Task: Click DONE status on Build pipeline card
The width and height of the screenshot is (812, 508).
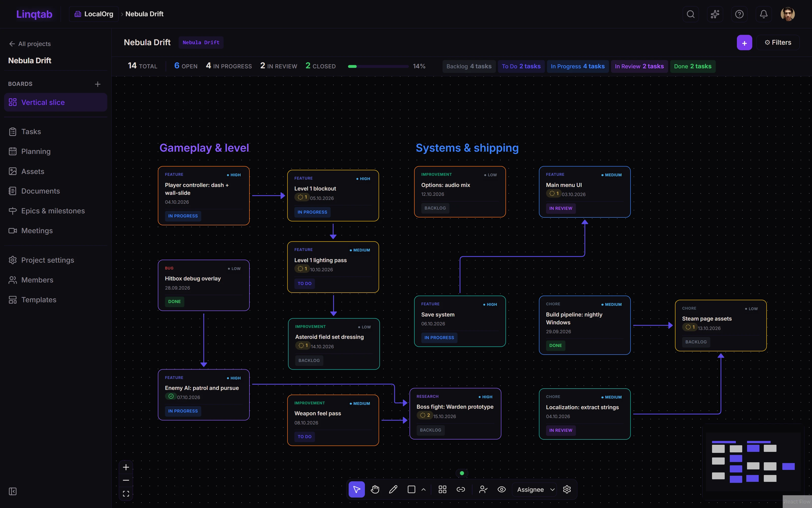Action: (x=555, y=346)
